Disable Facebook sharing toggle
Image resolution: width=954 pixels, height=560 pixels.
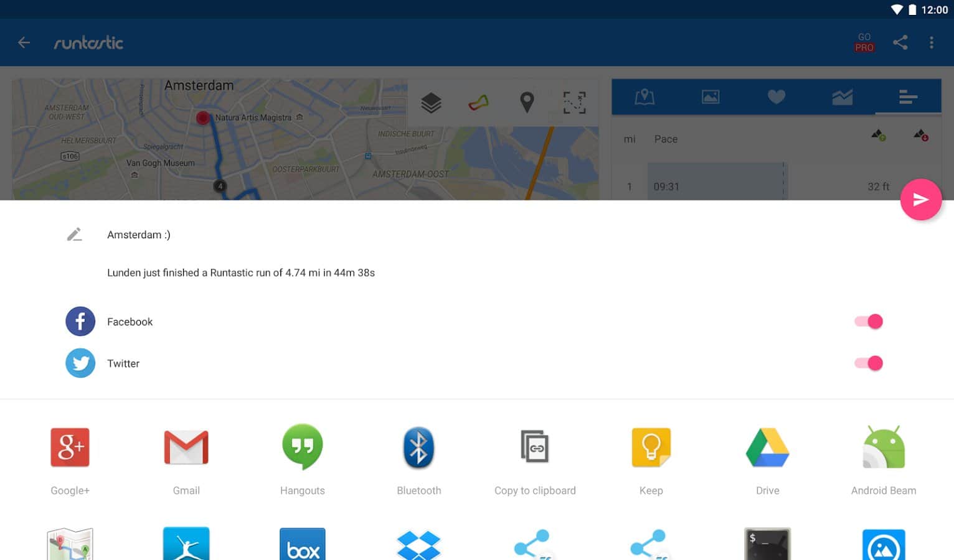pyautogui.click(x=868, y=322)
